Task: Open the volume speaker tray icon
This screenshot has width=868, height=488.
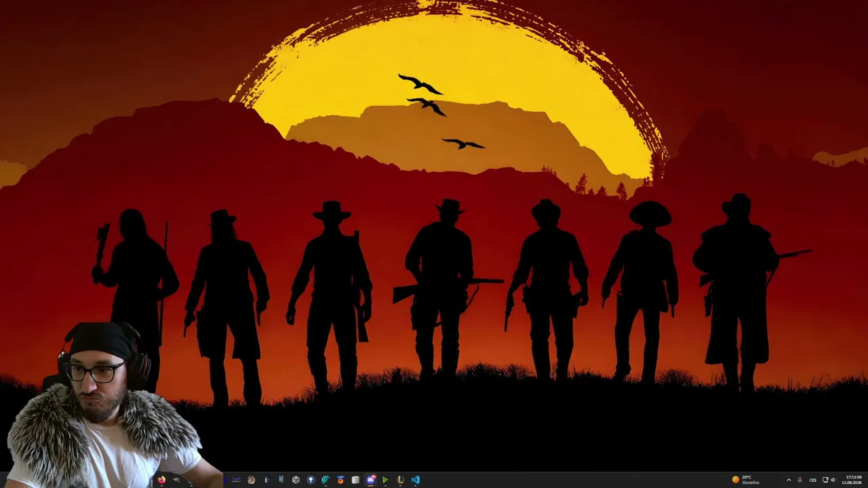Action: pos(833,480)
